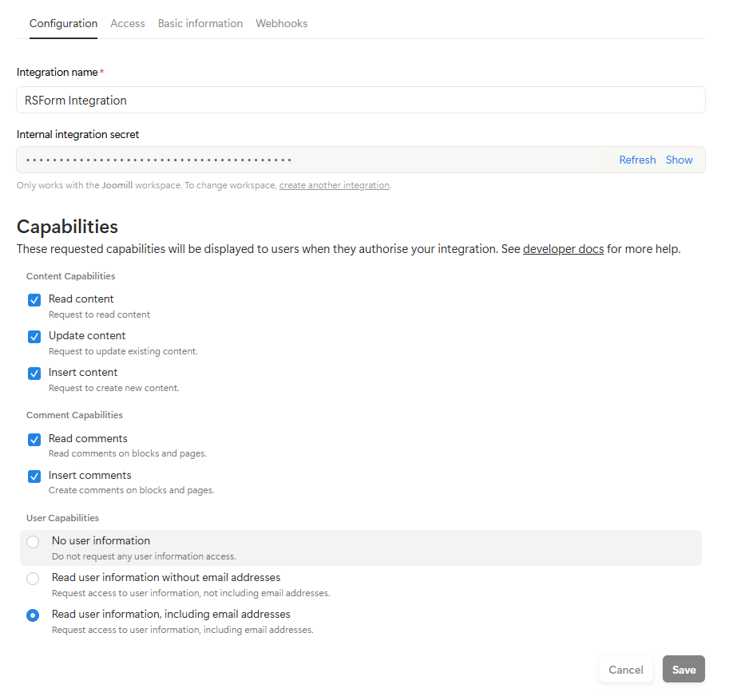Open the developer docs link
The width and height of the screenshot is (733, 700).
click(x=563, y=248)
